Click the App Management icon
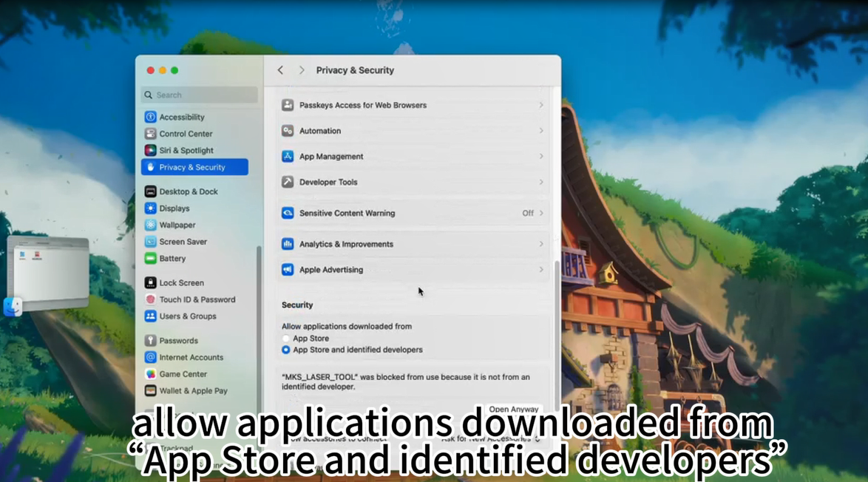The image size is (868, 482). 288,156
